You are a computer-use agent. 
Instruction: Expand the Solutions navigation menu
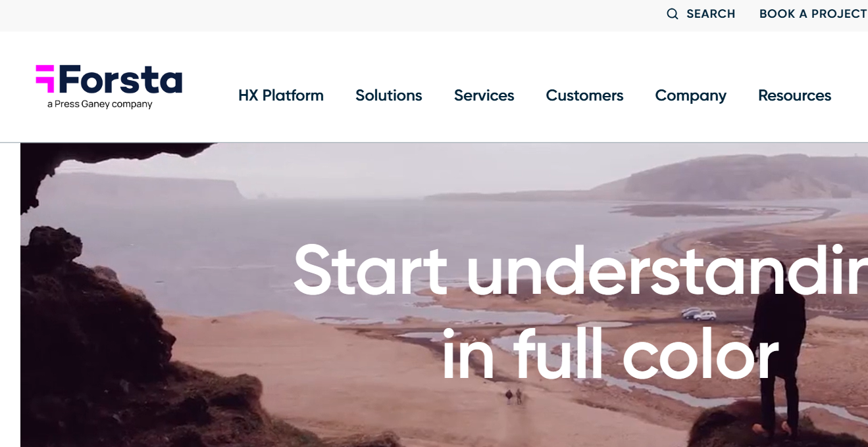389,95
